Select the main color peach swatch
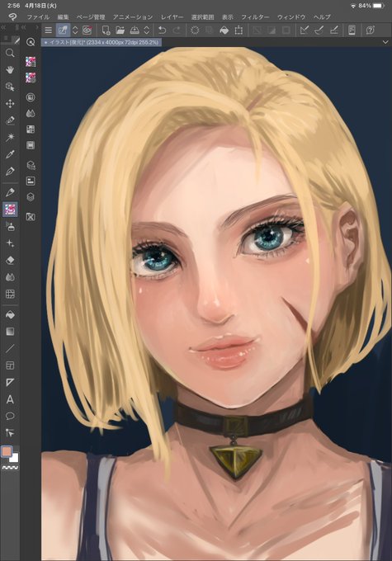The height and width of the screenshot is (561, 392). [x=7, y=451]
